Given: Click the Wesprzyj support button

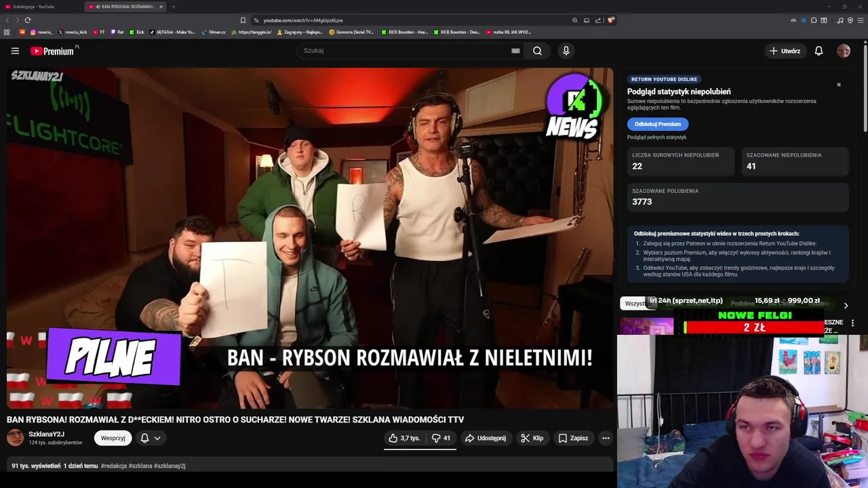Looking at the screenshot, I should coord(113,439).
